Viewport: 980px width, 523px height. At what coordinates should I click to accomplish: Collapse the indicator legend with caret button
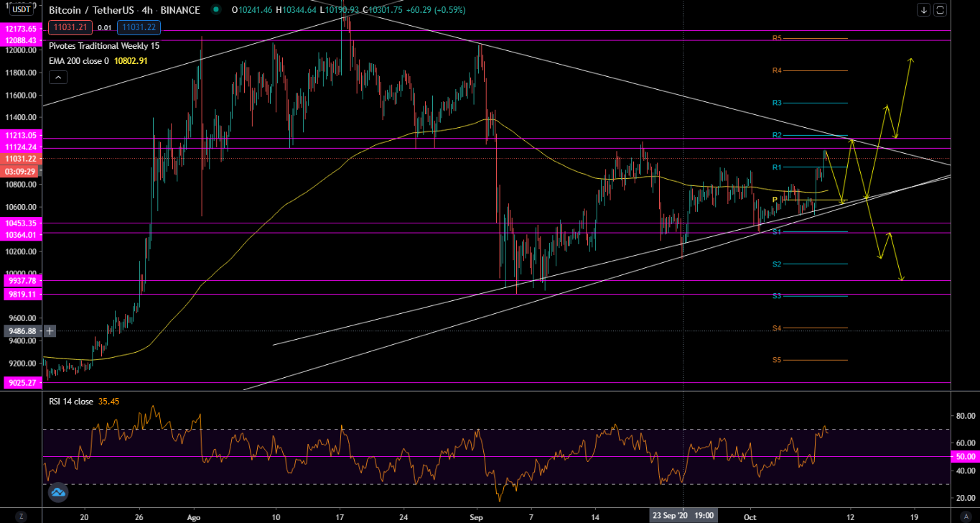[58, 78]
